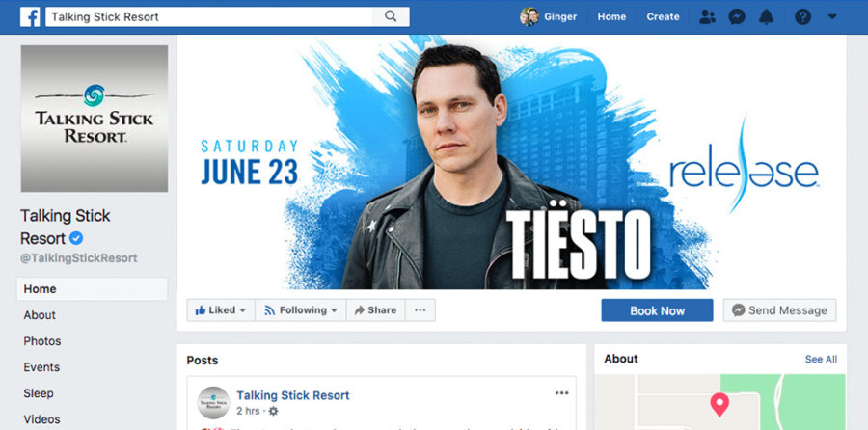Viewport: 868px width, 430px height.
Task: Click the Facebook logo icon
Action: tap(30, 16)
